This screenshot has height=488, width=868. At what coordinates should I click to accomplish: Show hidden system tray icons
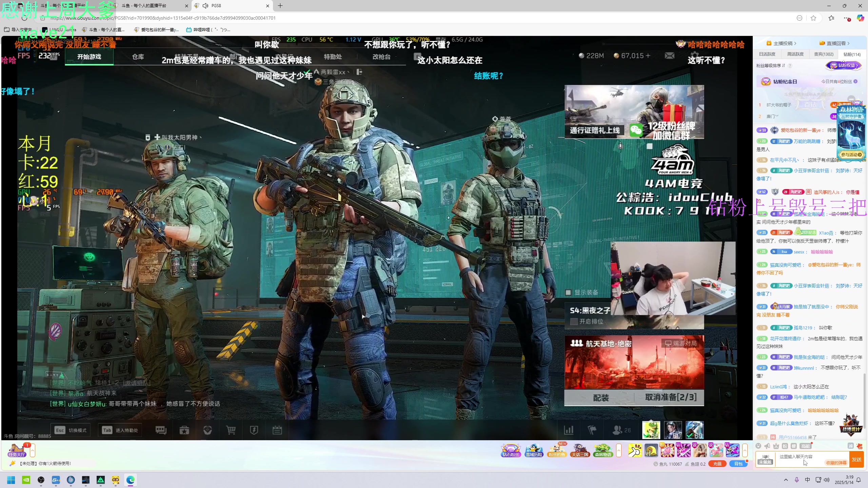786,480
